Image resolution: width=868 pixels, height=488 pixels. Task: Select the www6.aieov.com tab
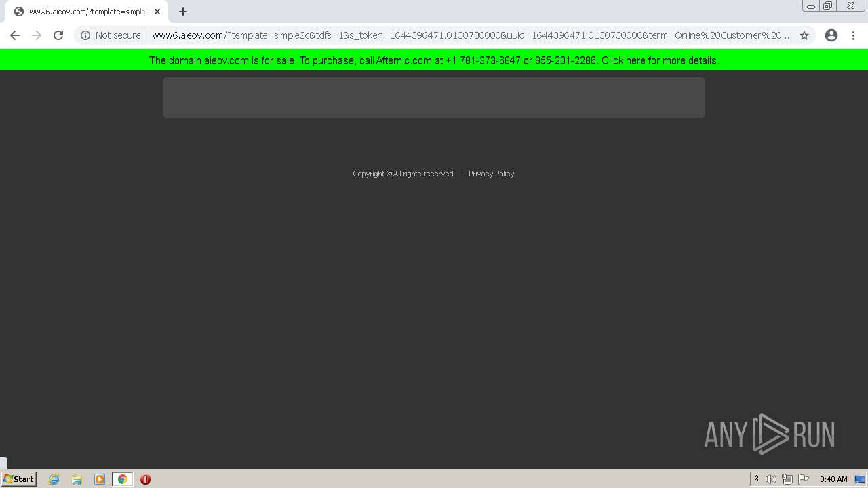click(87, 12)
